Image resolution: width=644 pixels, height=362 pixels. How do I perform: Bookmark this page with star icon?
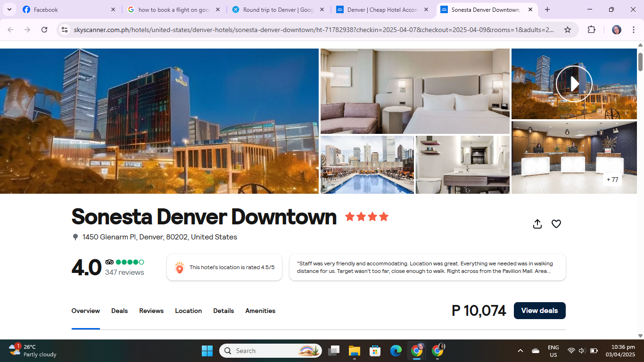tap(568, 30)
